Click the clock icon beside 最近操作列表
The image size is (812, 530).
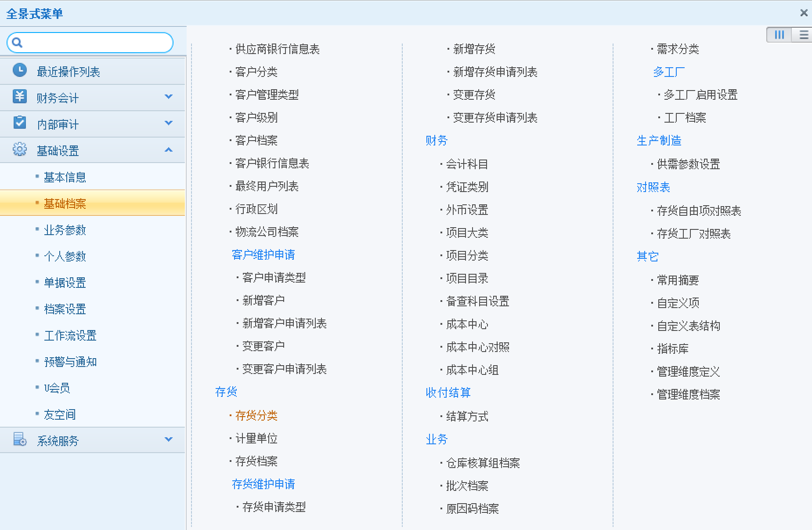(20, 70)
